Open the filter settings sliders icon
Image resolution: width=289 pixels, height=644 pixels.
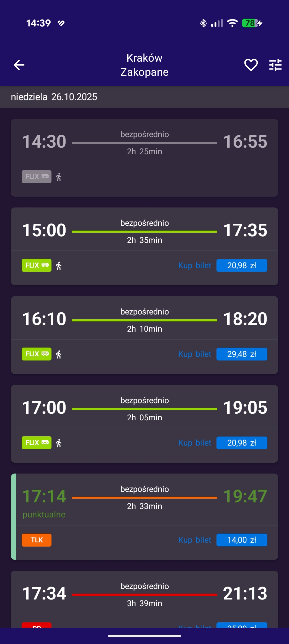[275, 65]
